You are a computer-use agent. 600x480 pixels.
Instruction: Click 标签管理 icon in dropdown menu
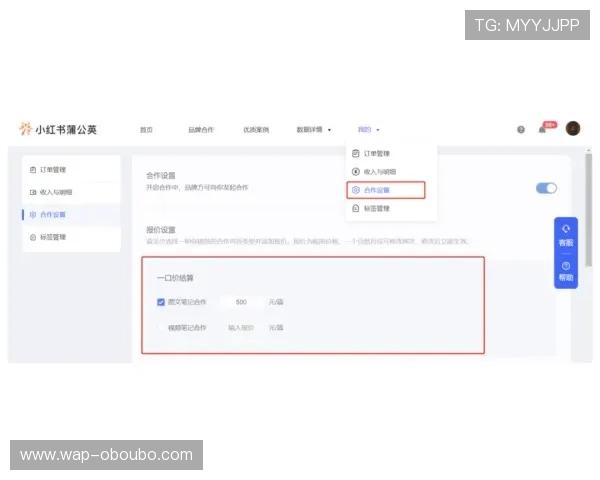355,209
